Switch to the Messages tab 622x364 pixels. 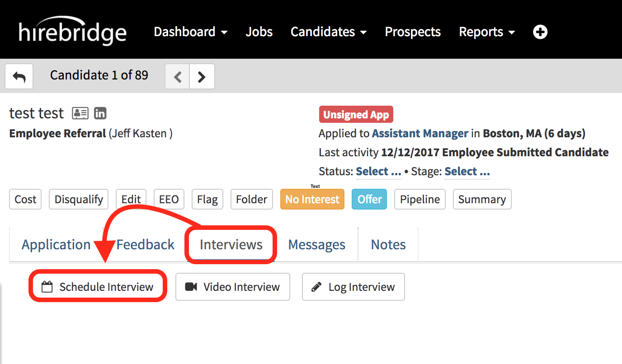(x=316, y=245)
